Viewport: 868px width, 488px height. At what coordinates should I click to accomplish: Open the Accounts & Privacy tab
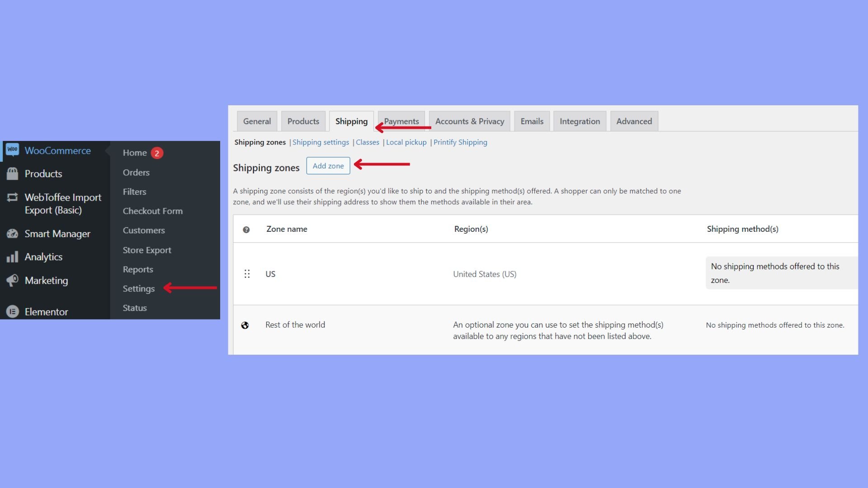(x=469, y=121)
